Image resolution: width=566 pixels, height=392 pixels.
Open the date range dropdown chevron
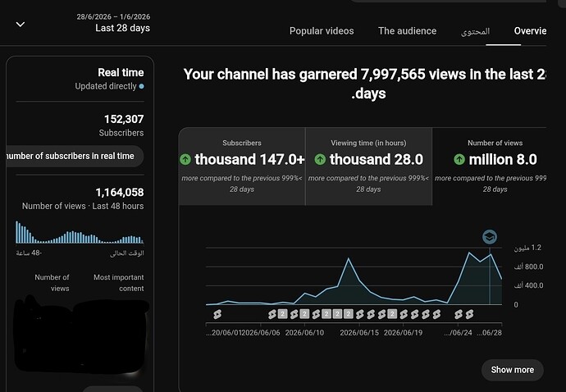pos(21,25)
